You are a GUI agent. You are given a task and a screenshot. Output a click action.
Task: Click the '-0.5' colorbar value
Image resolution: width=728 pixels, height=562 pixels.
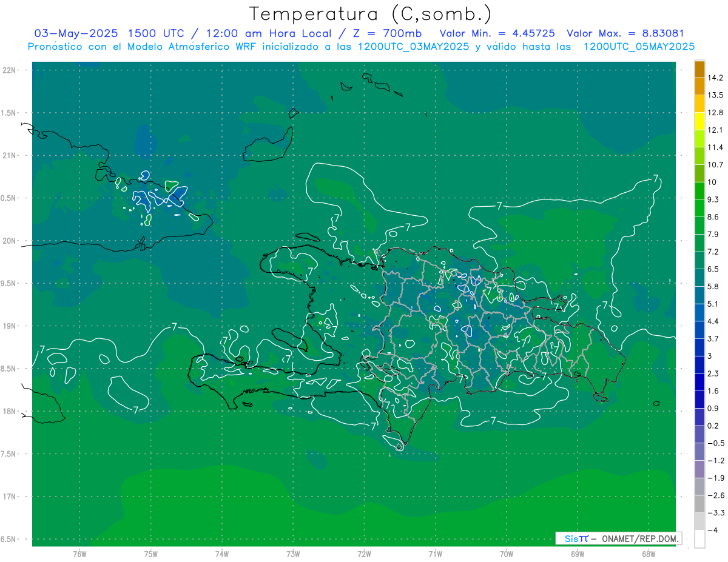(x=716, y=443)
